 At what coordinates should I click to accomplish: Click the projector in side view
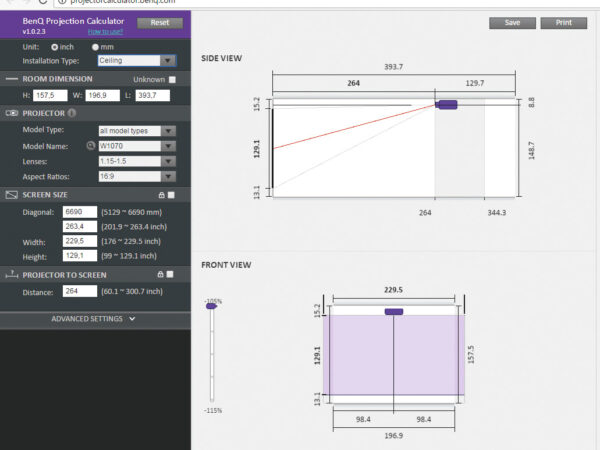[x=446, y=104]
